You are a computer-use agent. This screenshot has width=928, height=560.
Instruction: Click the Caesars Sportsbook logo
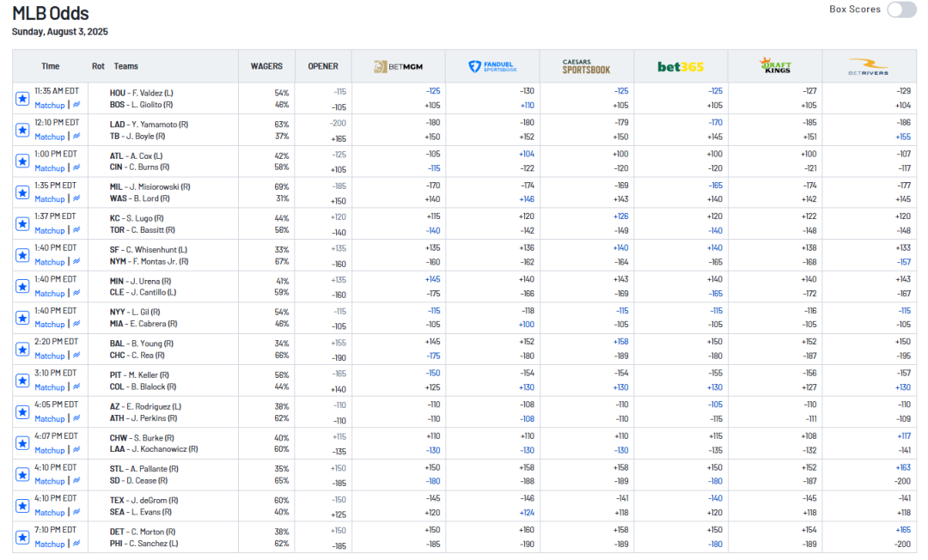pyautogui.click(x=586, y=67)
